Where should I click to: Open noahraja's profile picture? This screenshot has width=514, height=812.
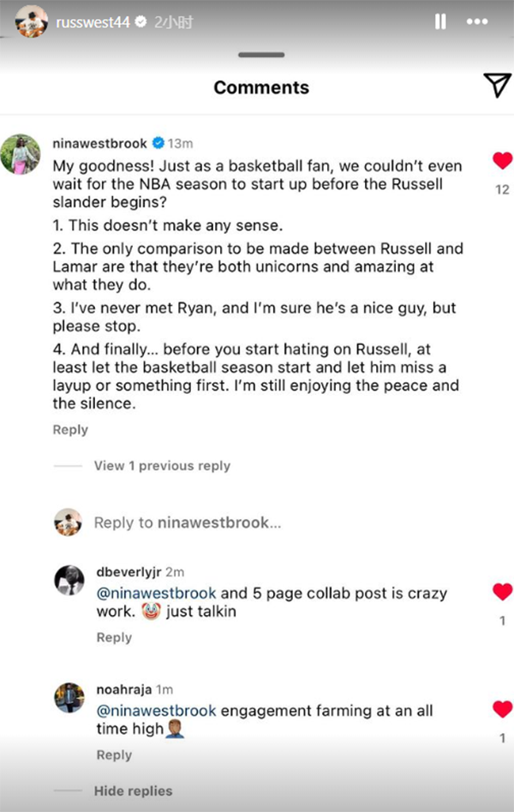click(x=69, y=697)
